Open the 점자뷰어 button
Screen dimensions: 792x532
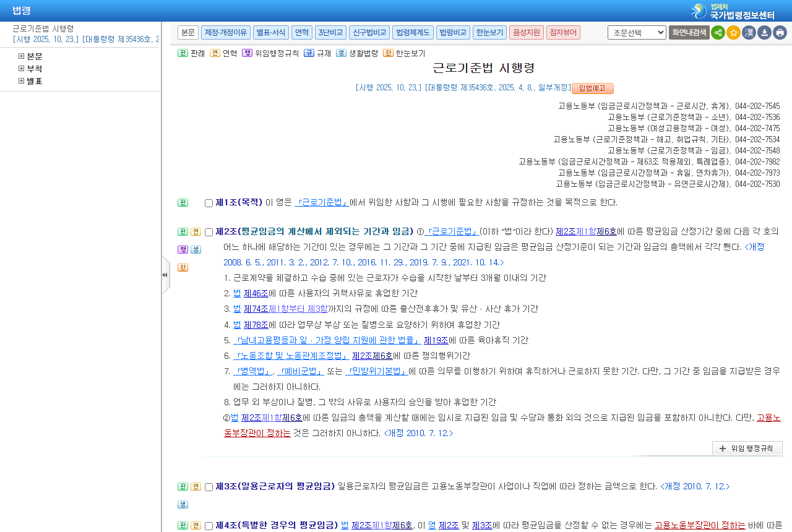pos(563,32)
